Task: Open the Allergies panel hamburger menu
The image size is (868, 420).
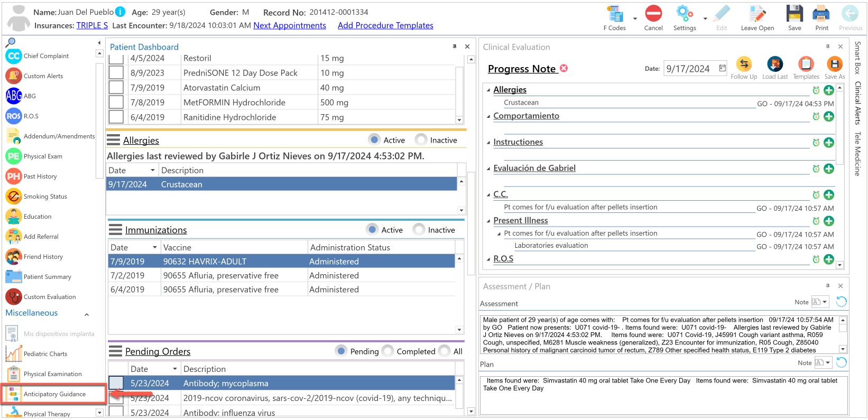Action: click(x=113, y=140)
